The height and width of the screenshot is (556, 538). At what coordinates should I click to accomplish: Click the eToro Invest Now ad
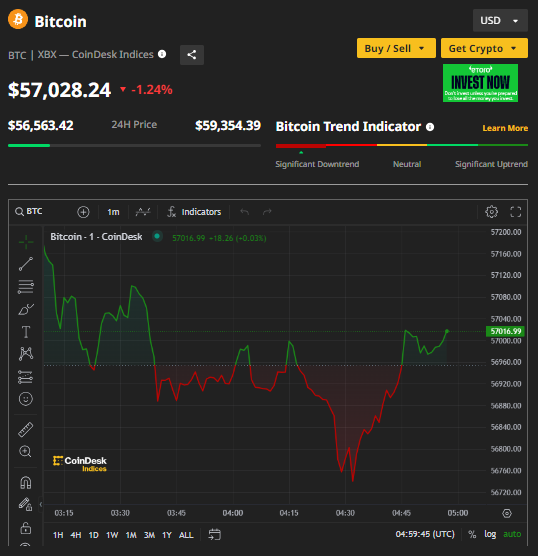coord(480,83)
